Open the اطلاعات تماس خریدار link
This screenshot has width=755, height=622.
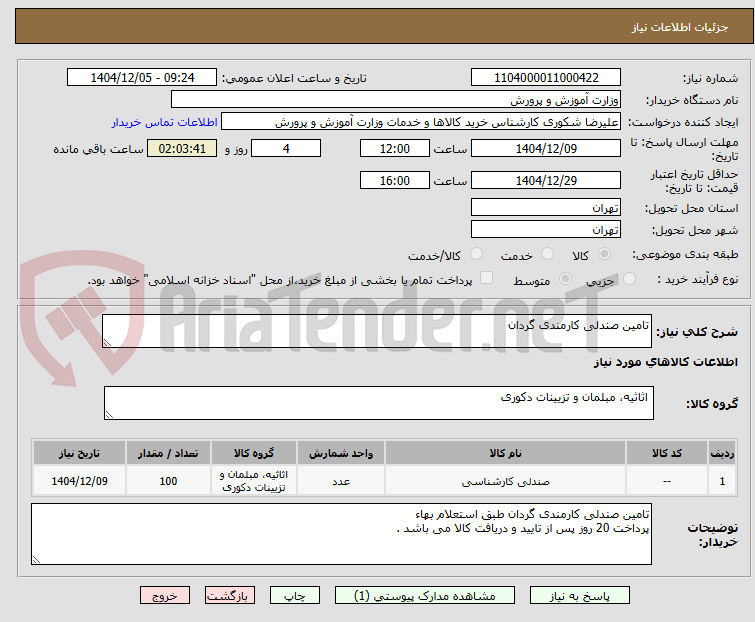[165, 122]
